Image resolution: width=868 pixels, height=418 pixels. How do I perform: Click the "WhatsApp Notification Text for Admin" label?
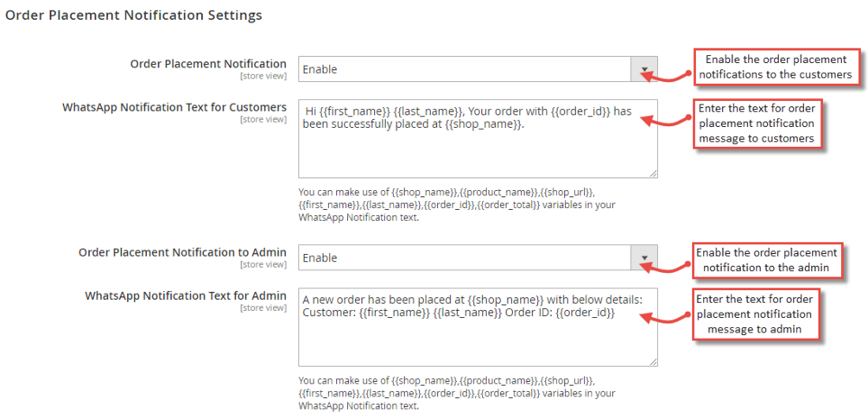coord(186,295)
